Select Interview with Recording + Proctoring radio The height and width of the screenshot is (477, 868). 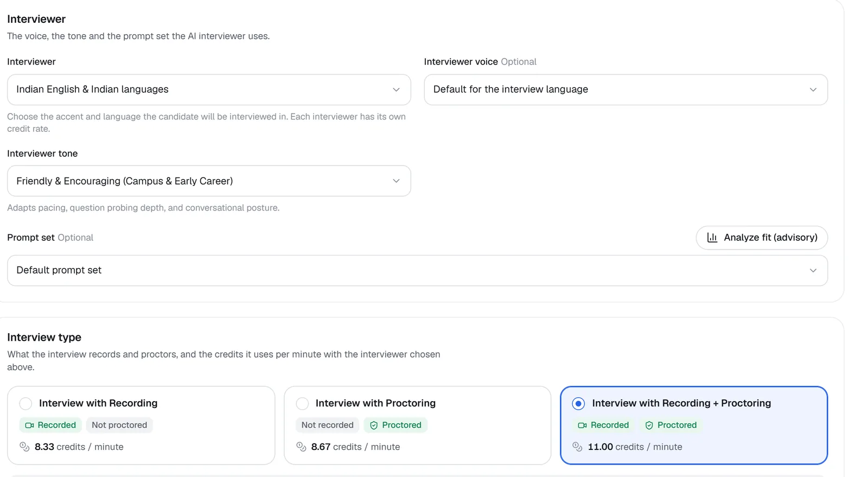click(x=578, y=403)
